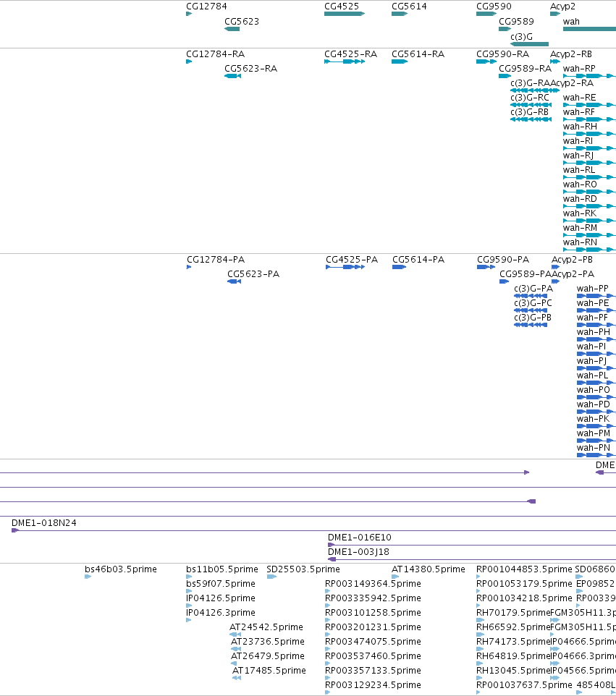Click protein wah-PF
The height and width of the screenshot is (696, 616).
click(x=592, y=318)
